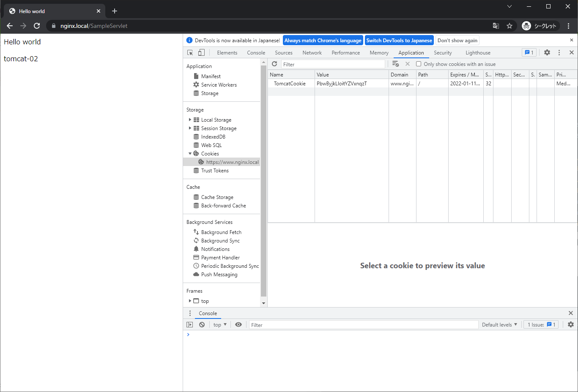Go back in browser history

[x=10, y=26]
